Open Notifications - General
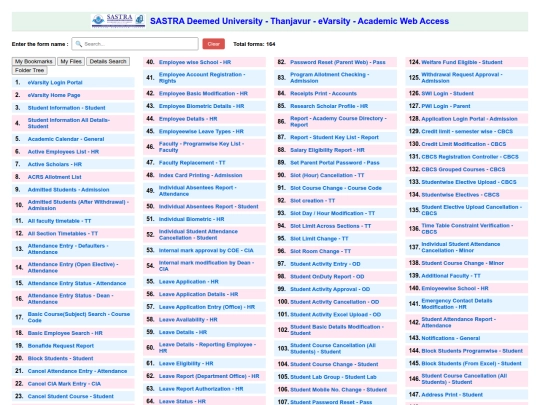The width and height of the screenshot is (540, 405). pos(450,338)
